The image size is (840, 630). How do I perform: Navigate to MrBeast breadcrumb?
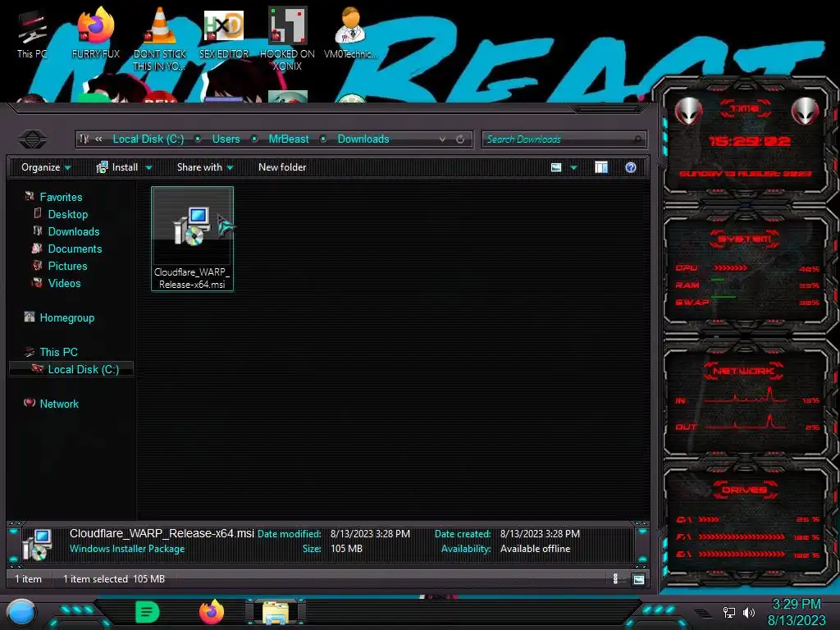tap(289, 139)
